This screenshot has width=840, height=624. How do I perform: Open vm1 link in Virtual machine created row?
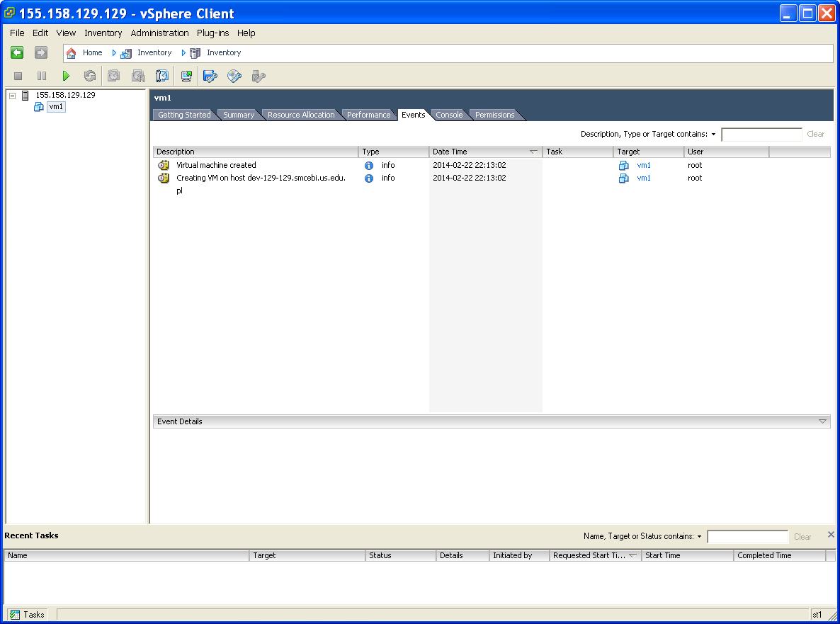tap(644, 166)
